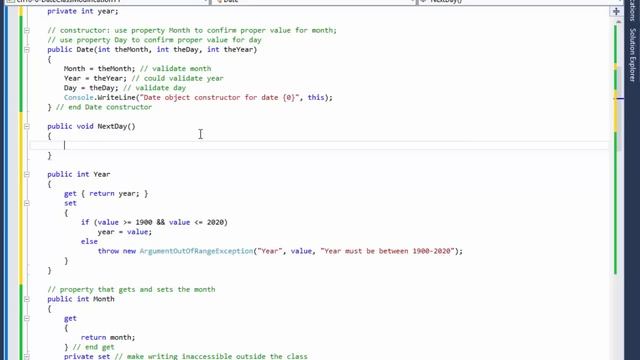Click the 'NextDay()' method name
The width and height of the screenshot is (640, 360).
point(116,126)
